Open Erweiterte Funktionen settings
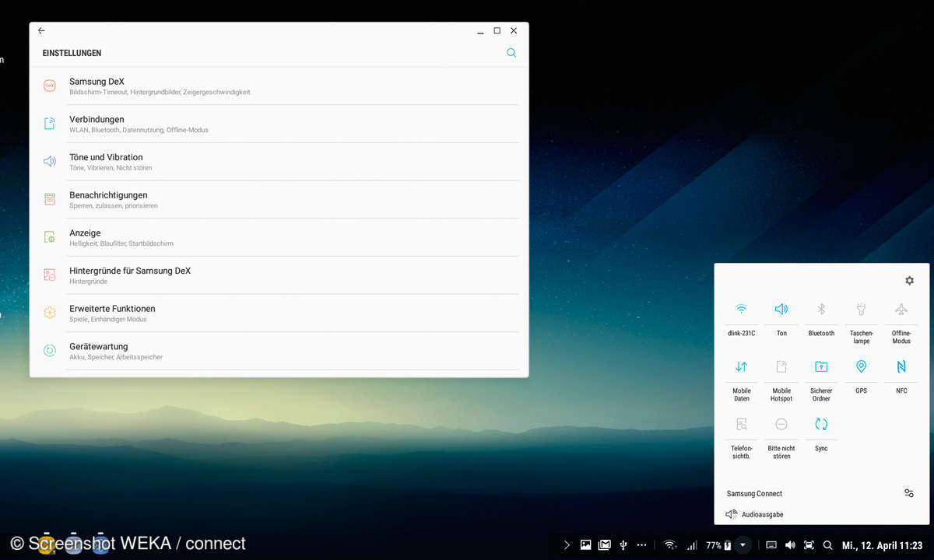The width and height of the screenshot is (934, 560). pos(280,313)
